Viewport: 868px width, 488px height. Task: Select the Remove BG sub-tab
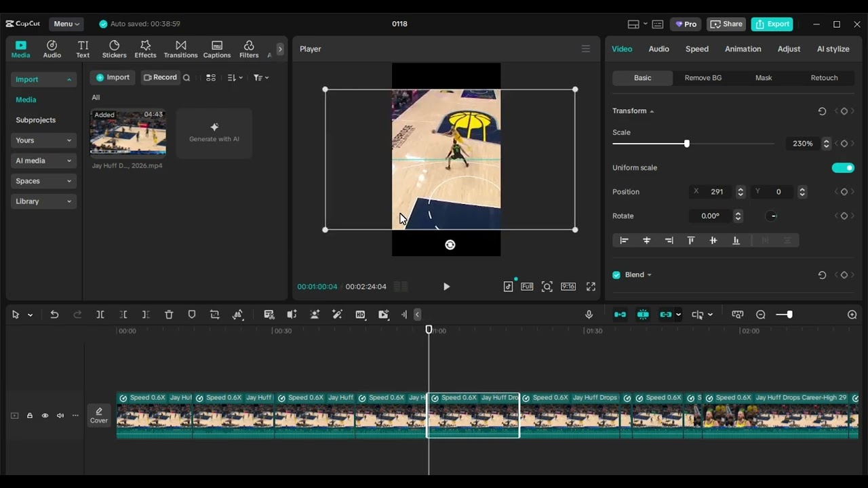click(703, 78)
